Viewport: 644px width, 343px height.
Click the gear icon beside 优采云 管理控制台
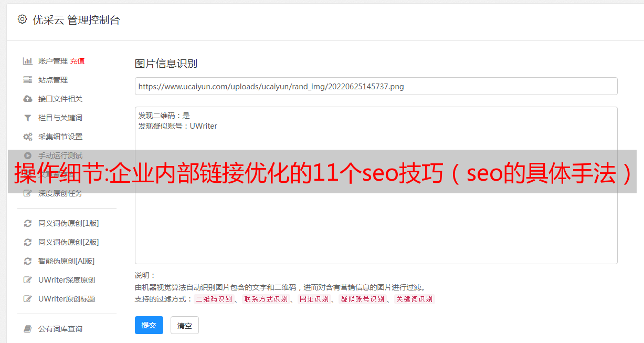pyautogui.click(x=22, y=19)
